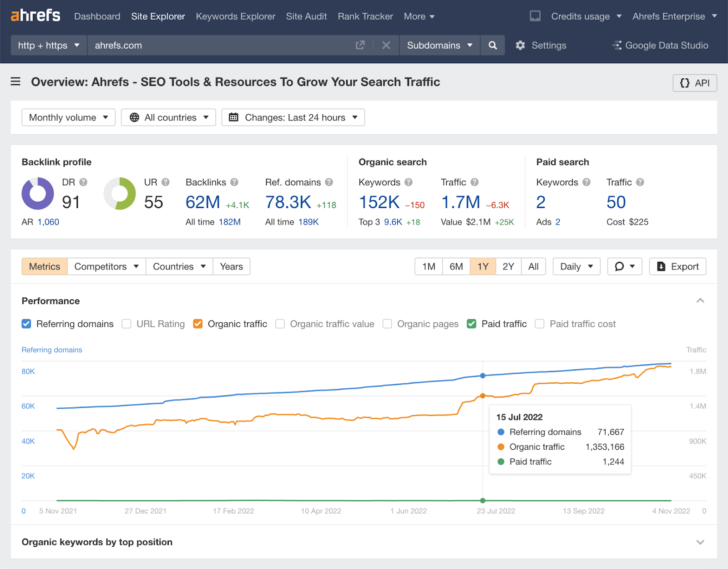This screenshot has height=569, width=728.
Task: Open the Daily granularity dropdown
Action: [576, 266]
